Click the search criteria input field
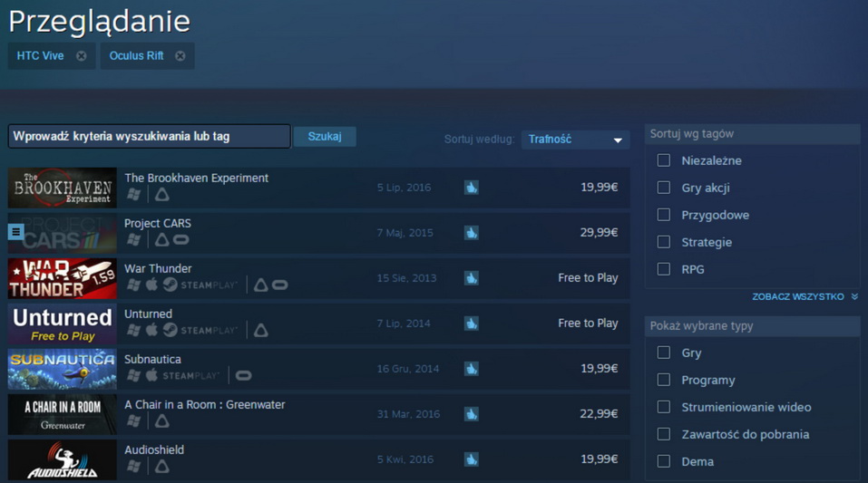 tap(149, 136)
